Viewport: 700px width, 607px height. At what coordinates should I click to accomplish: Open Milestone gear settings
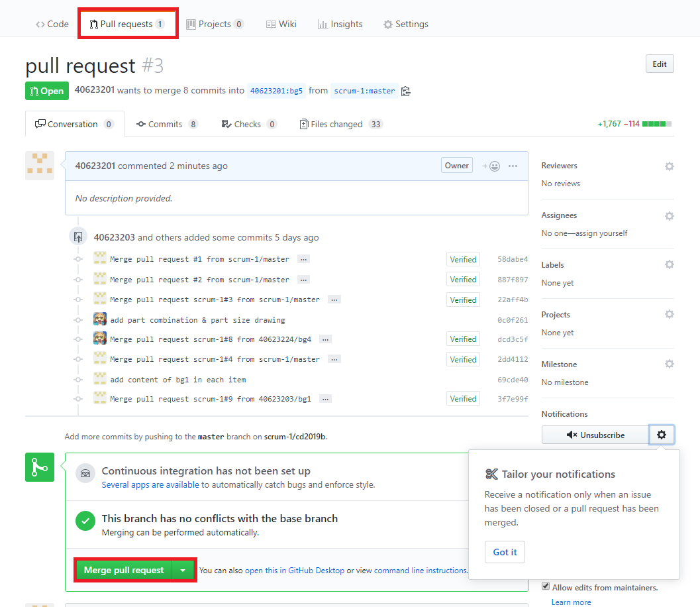pyautogui.click(x=669, y=364)
